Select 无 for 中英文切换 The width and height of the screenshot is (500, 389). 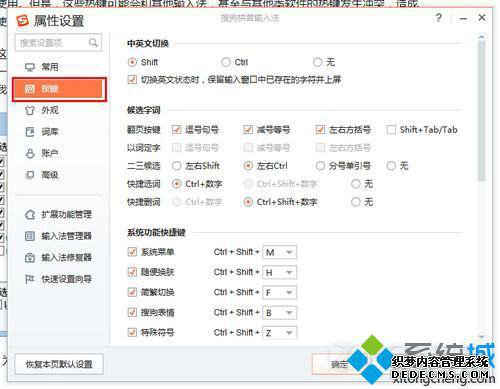click(317, 62)
